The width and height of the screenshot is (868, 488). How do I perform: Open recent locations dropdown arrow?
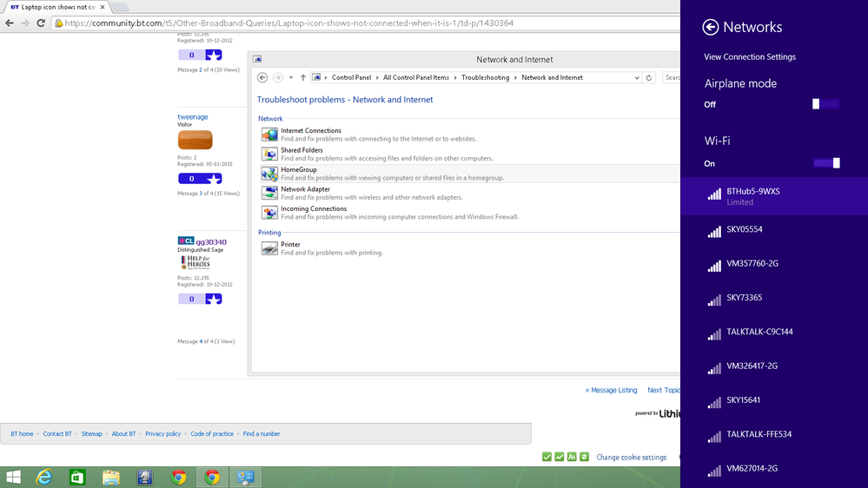click(290, 77)
